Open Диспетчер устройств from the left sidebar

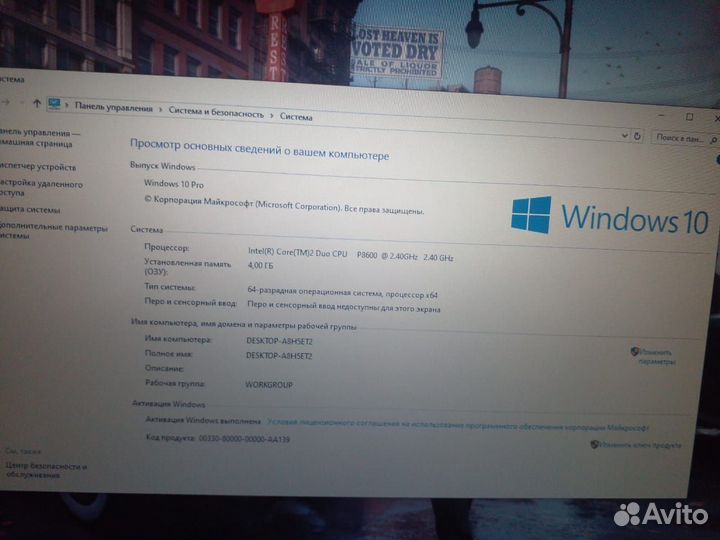click(x=38, y=166)
